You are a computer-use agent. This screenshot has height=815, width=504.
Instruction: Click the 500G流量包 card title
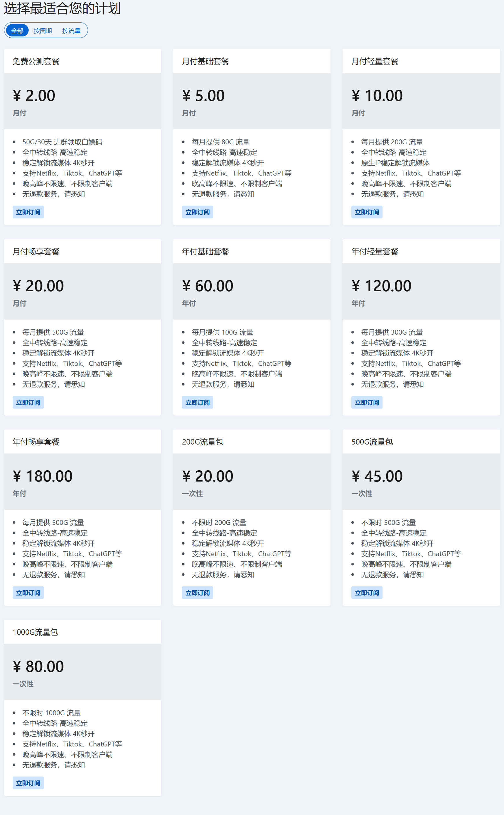[x=372, y=442]
